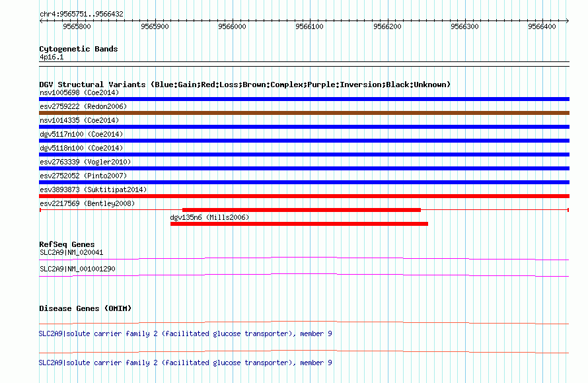588x383 pixels.
Task: Select the esv2217569 (Bentley2008) label
Action: pyautogui.click(x=87, y=203)
